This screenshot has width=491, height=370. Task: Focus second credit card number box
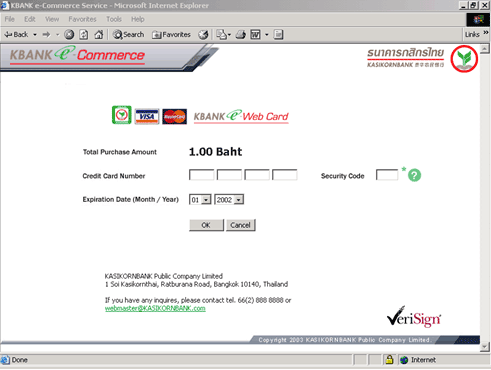[229, 175]
